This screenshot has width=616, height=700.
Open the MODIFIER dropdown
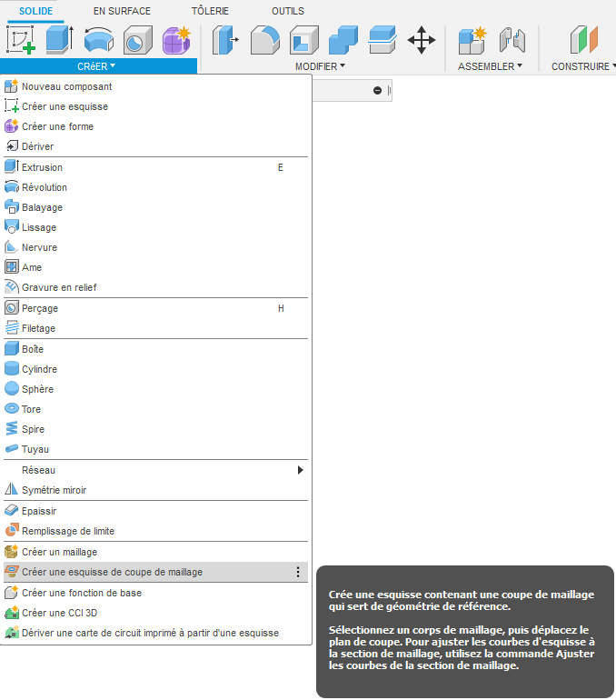pos(320,66)
